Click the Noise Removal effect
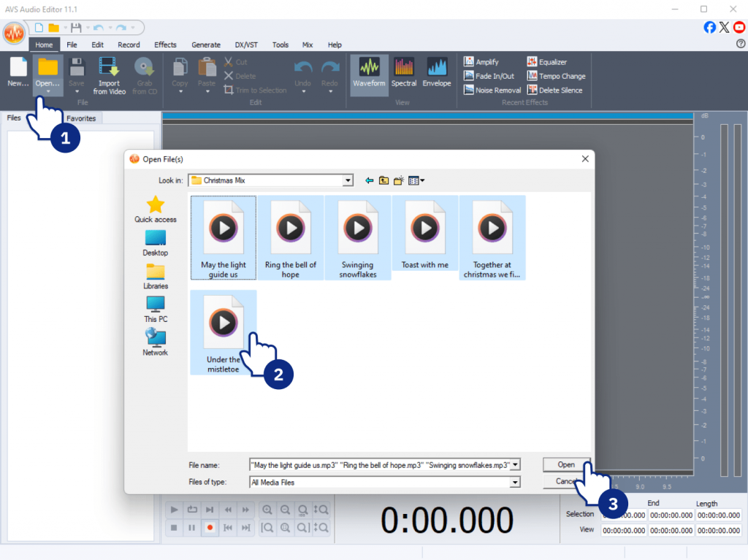 pyautogui.click(x=493, y=91)
